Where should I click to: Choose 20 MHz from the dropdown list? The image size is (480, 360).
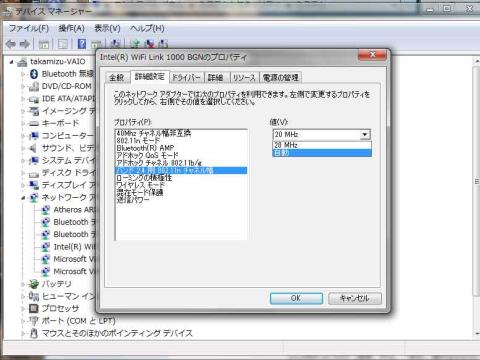click(322, 145)
